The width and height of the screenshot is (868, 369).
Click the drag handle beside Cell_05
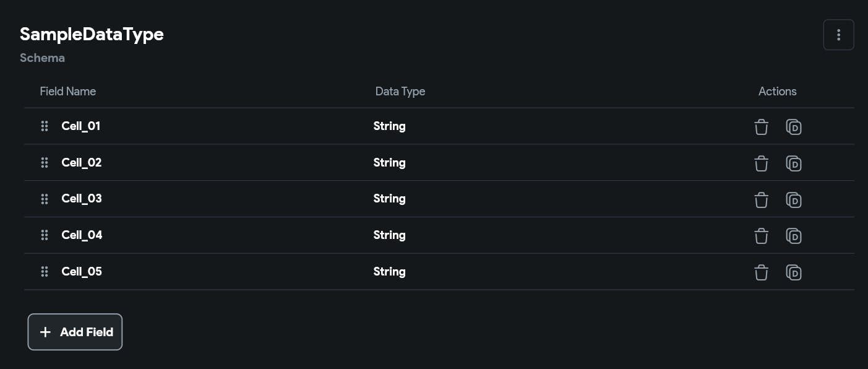click(45, 272)
